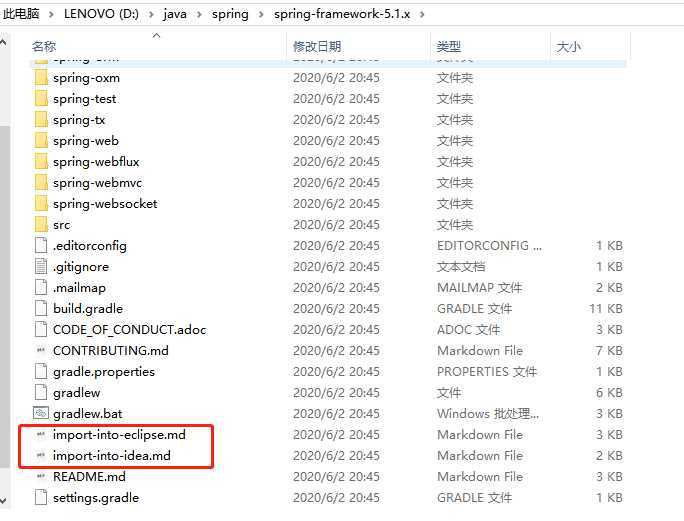Click the navigation pane scroll-up arrow
Image resolution: width=684 pixels, height=521 pixels.
point(3,42)
